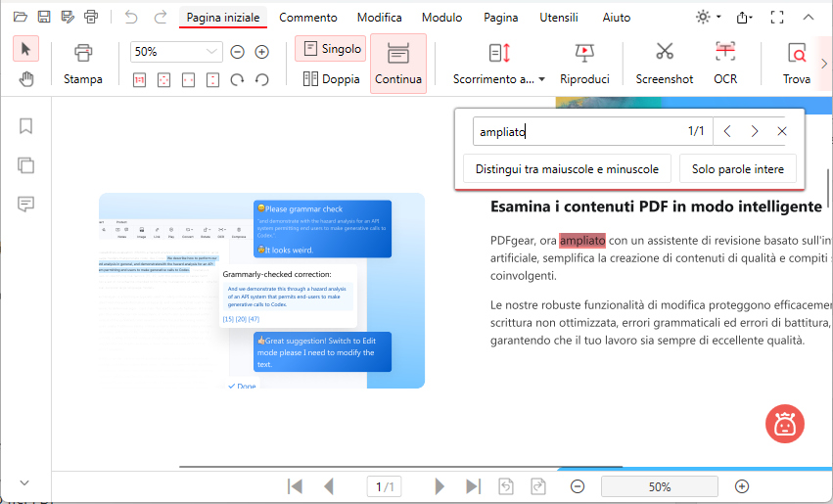Go to the next search result

(x=755, y=131)
